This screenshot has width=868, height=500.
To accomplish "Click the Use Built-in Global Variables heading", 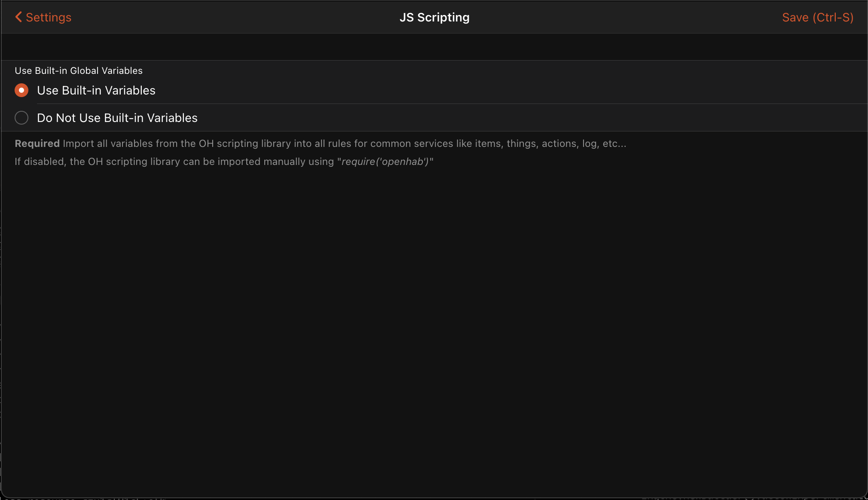I will pyautogui.click(x=78, y=70).
